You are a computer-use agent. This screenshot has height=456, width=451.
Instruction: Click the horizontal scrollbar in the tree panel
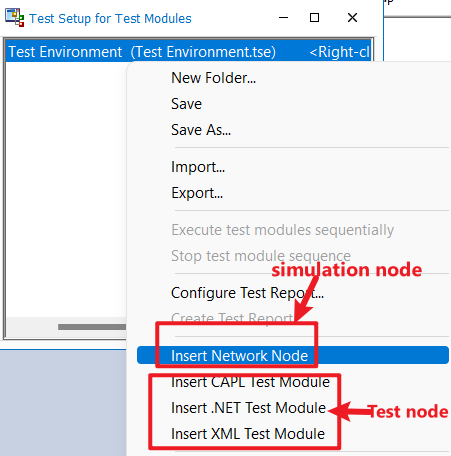[x=92, y=327]
